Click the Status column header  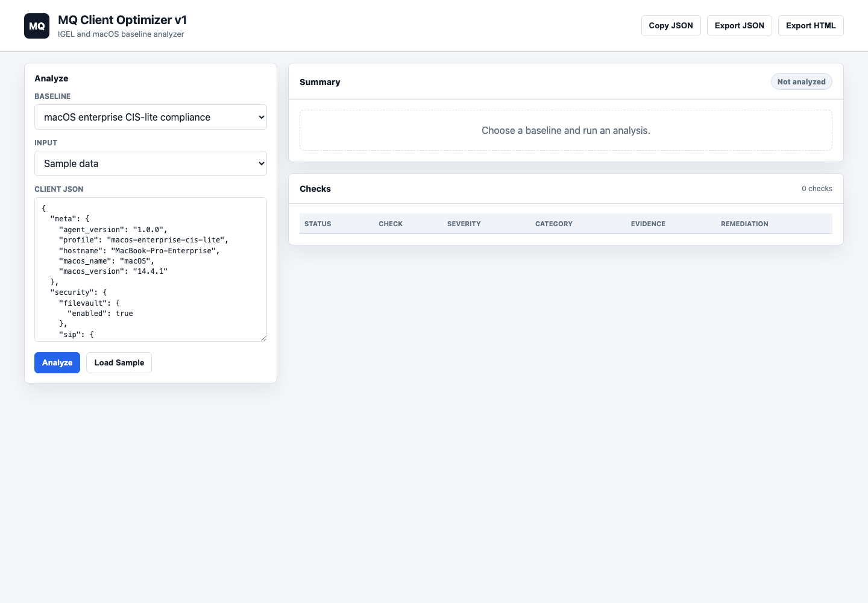click(x=318, y=224)
